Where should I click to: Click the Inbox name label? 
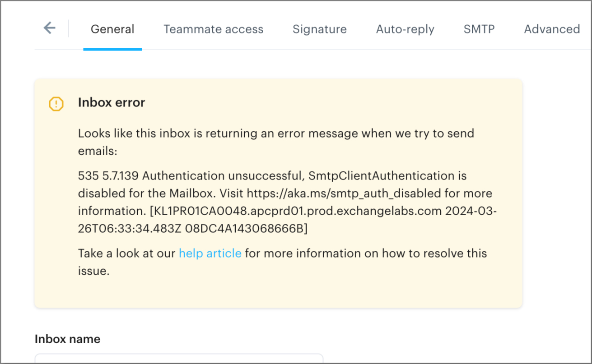(67, 339)
